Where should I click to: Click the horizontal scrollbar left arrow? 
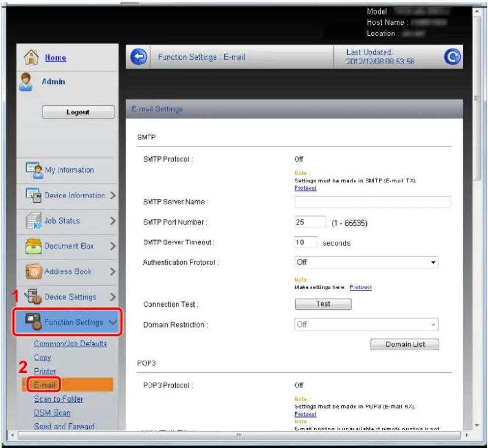(12, 435)
